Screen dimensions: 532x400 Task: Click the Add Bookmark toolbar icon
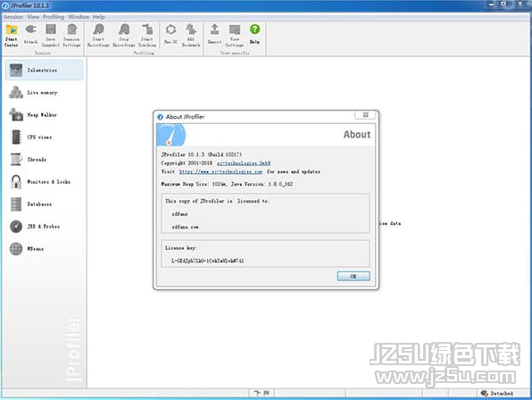tap(191, 36)
